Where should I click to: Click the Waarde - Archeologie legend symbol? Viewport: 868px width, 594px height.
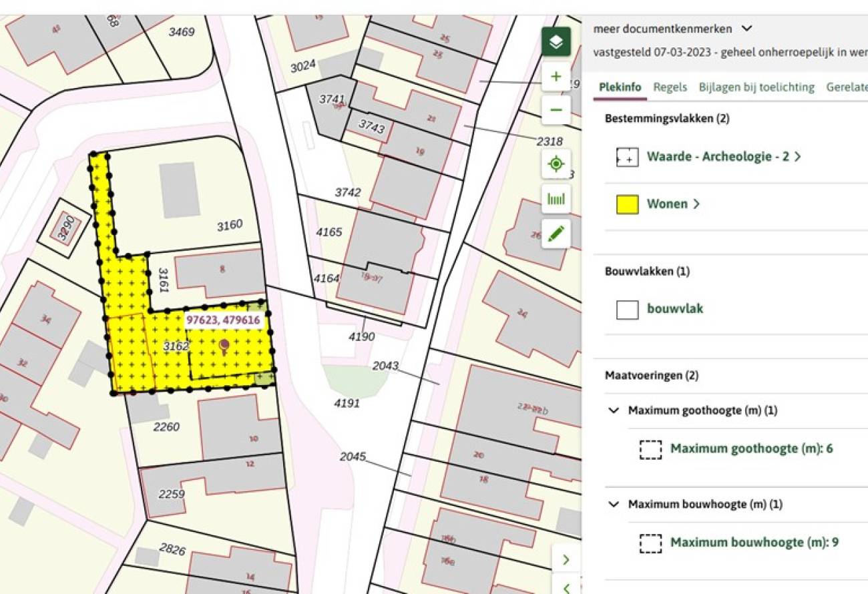pos(627,158)
